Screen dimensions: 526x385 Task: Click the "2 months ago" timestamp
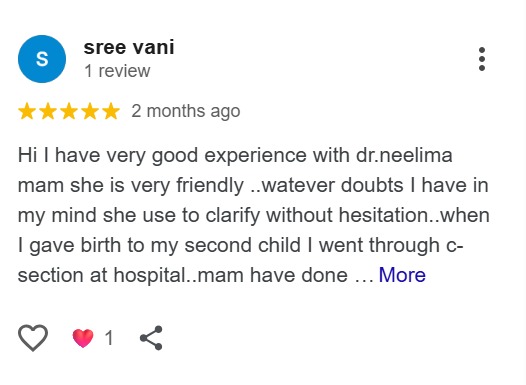[x=186, y=111]
